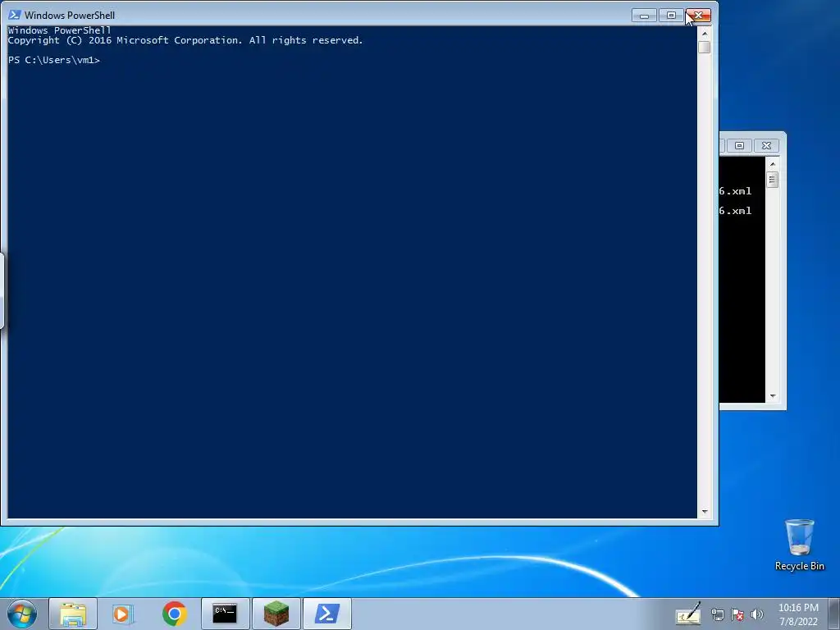This screenshot has height=630, width=840.
Task: Click the PowerShell title bar icon
Action: coord(15,15)
